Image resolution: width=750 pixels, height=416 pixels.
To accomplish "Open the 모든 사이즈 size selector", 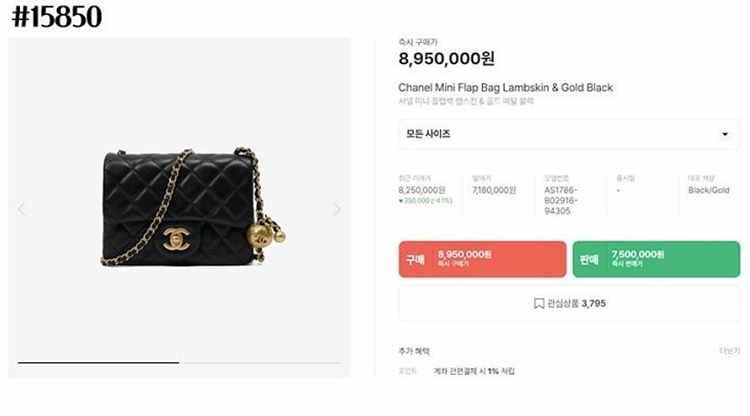I will click(569, 134).
